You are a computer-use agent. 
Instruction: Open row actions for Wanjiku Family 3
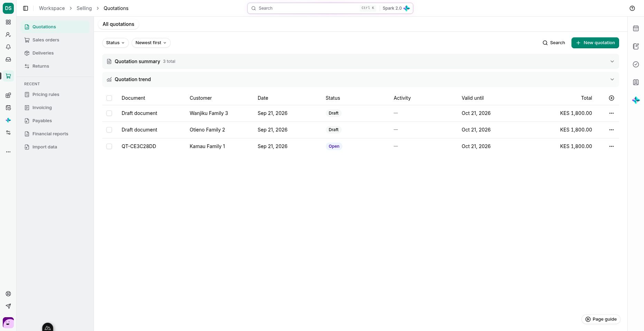tap(611, 113)
